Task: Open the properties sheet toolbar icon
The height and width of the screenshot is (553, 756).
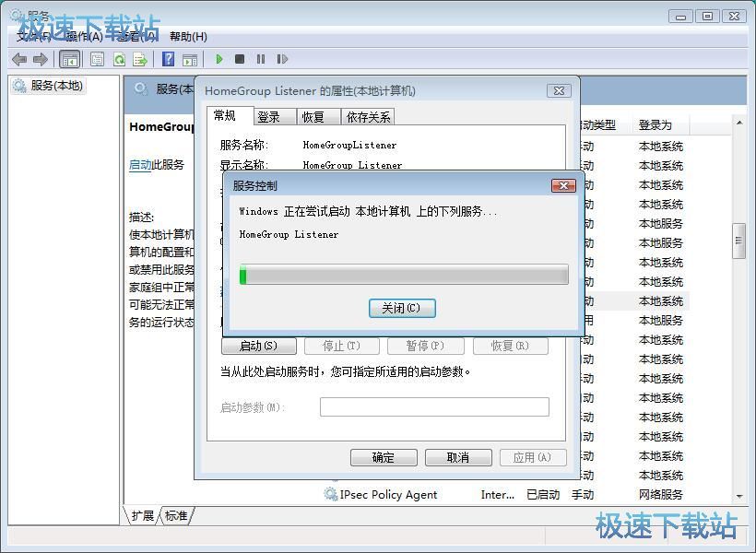Action: 97,59
